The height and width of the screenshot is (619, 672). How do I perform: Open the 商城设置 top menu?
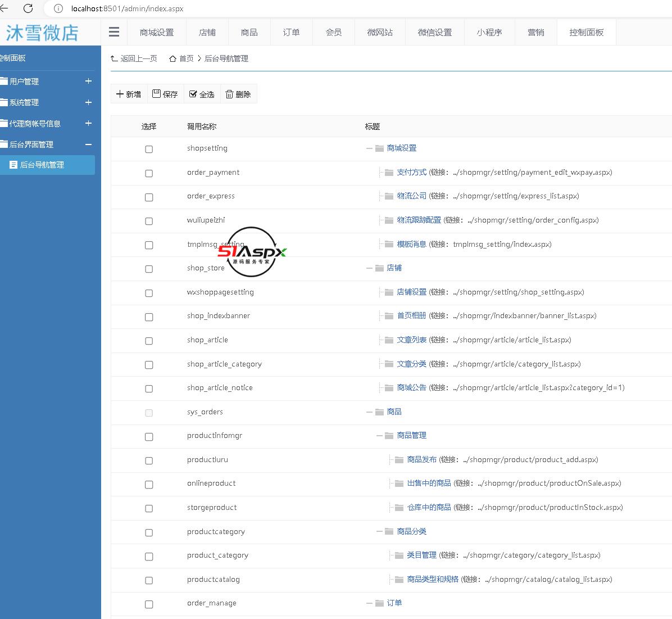(x=157, y=32)
